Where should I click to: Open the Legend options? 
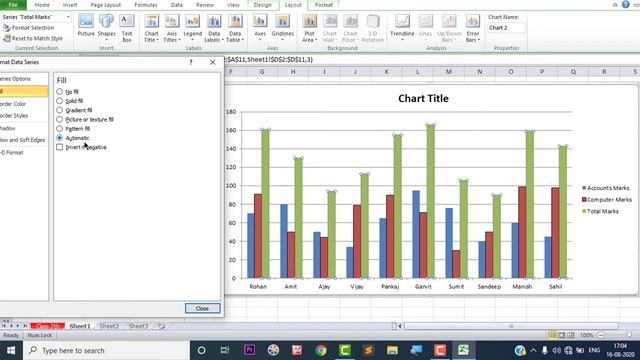click(192, 27)
